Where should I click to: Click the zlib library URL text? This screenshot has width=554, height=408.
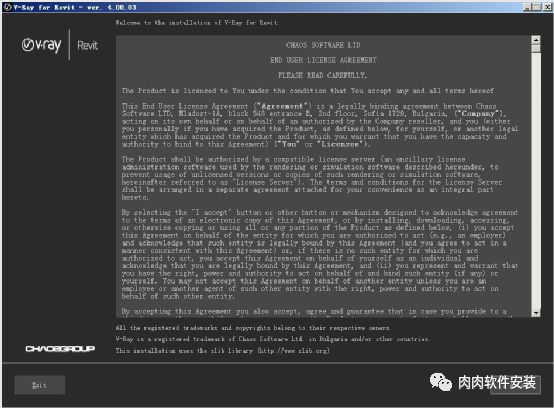tap(294, 350)
